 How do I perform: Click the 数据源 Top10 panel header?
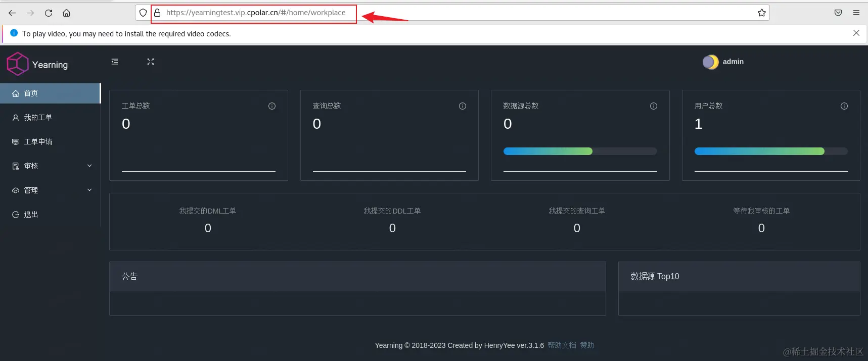739,277
